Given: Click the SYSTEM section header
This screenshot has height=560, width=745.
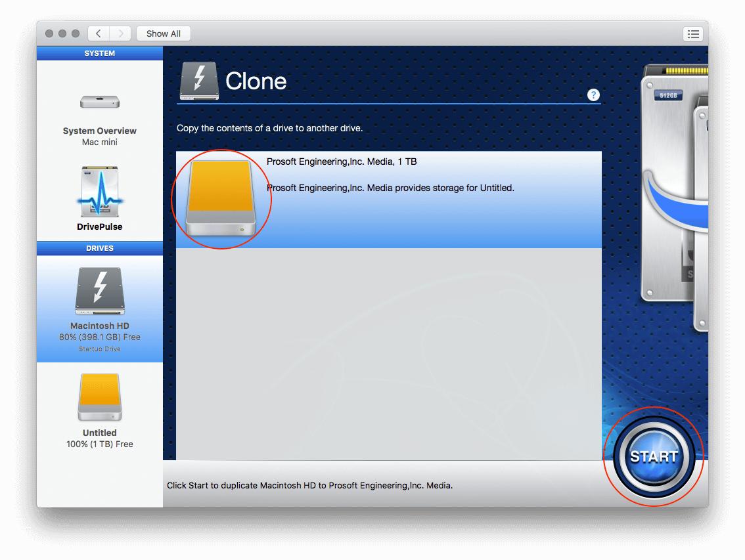Looking at the screenshot, I should tap(100, 53).
